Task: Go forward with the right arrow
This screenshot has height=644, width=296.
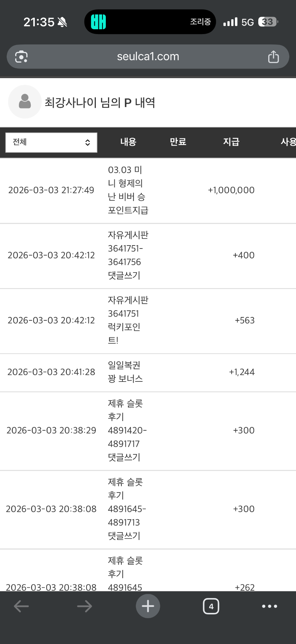Action: (84, 606)
